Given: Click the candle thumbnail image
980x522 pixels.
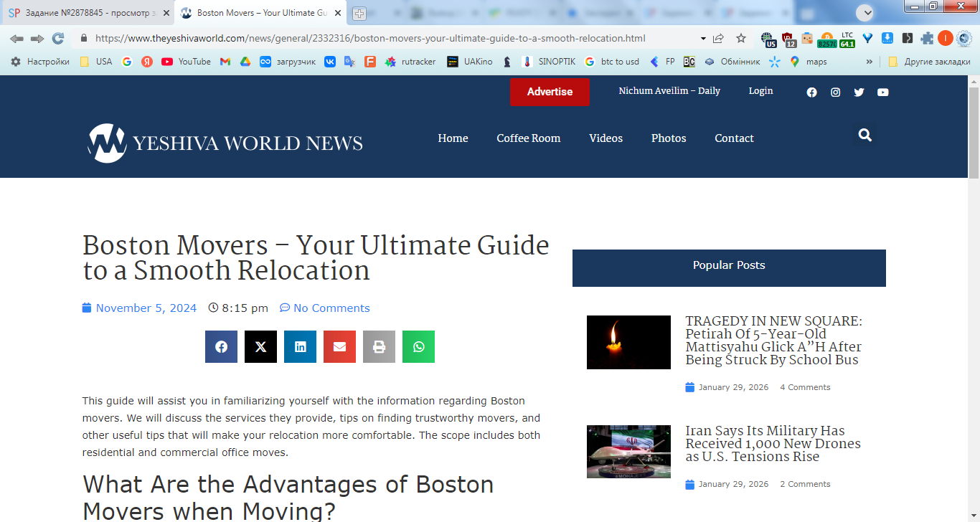Looking at the screenshot, I should point(628,342).
